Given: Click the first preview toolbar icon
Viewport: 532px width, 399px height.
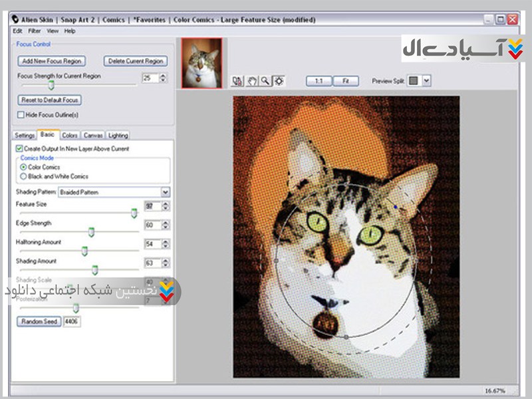Looking at the screenshot, I should point(238,80).
